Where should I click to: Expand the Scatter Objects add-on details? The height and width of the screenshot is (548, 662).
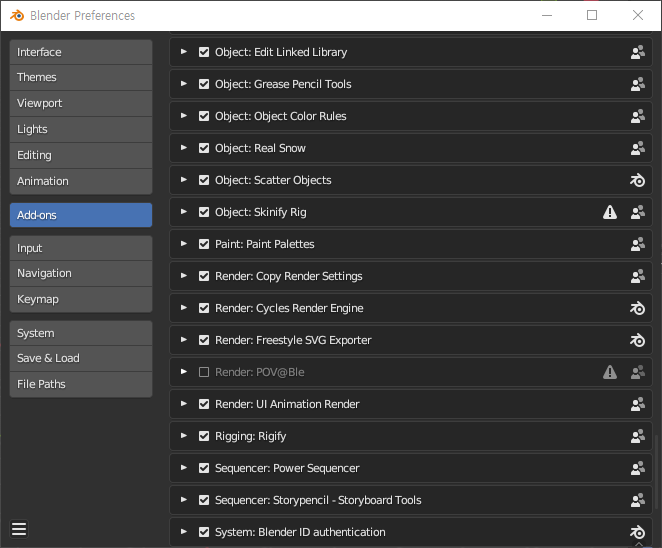point(184,180)
